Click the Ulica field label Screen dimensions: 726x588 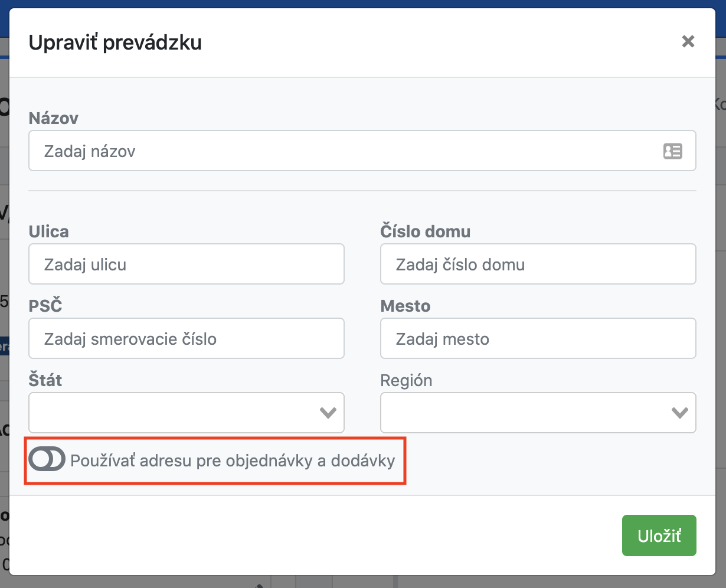(x=48, y=231)
